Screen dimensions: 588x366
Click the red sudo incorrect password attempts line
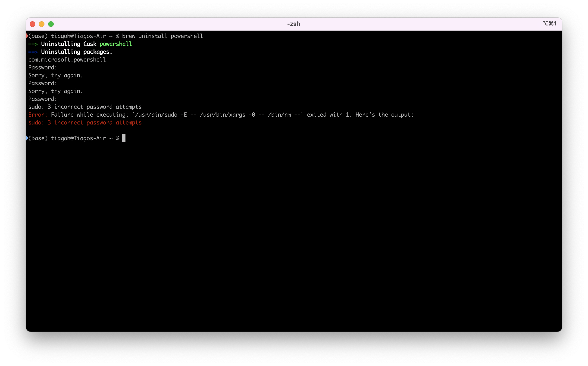pyautogui.click(x=85, y=122)
